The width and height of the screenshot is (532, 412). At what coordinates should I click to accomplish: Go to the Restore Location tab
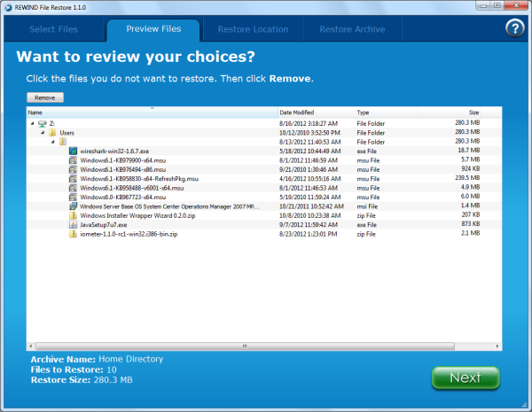coord(253,29)
